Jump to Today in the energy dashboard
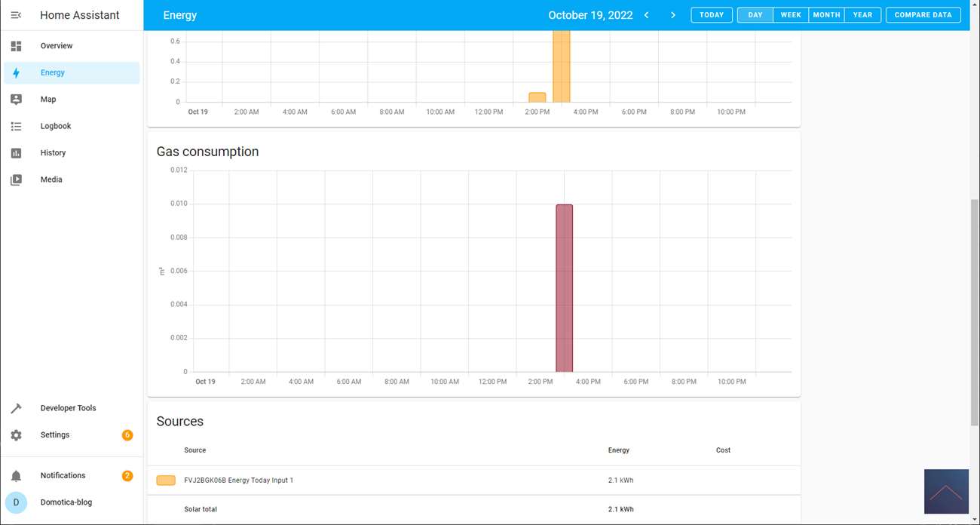This screenshot has height=525, width=980. coord(711,15)
